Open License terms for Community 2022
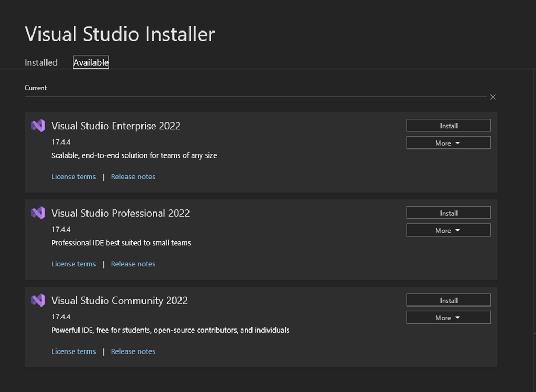The width and height of the screenshot is (536, 392). (x=74, y=351)
